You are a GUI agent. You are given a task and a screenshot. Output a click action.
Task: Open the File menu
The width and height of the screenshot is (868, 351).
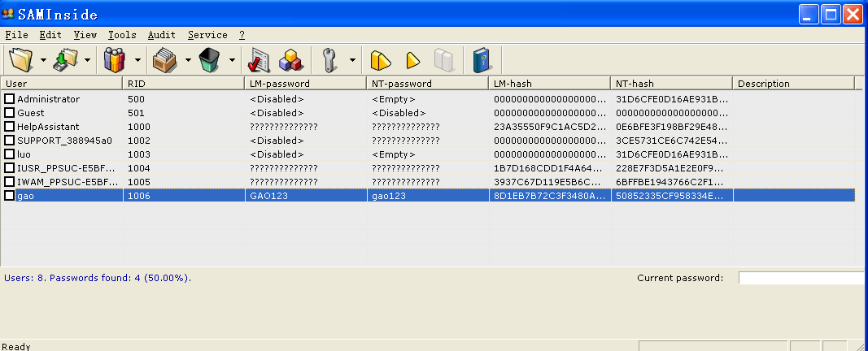click(x=16, y=35)
